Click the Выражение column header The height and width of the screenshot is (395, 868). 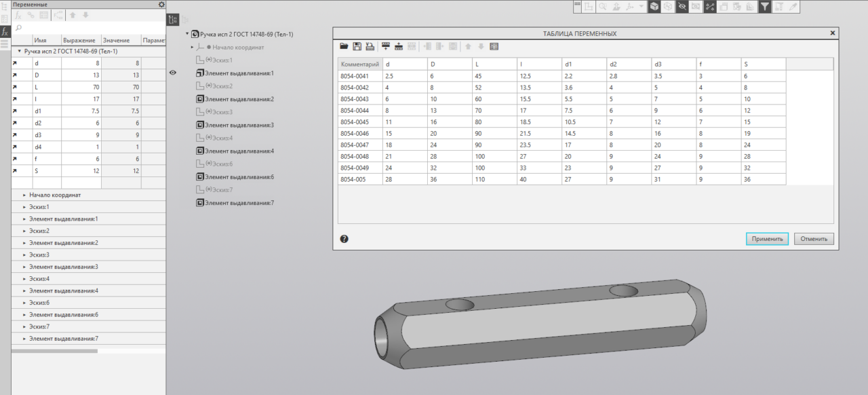point(81,40)
